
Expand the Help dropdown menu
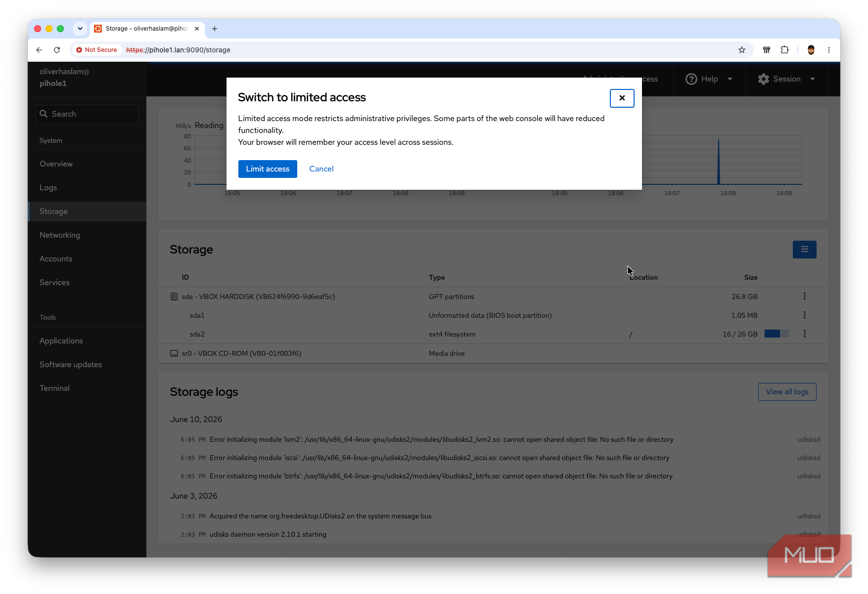[x=709, y=79]
